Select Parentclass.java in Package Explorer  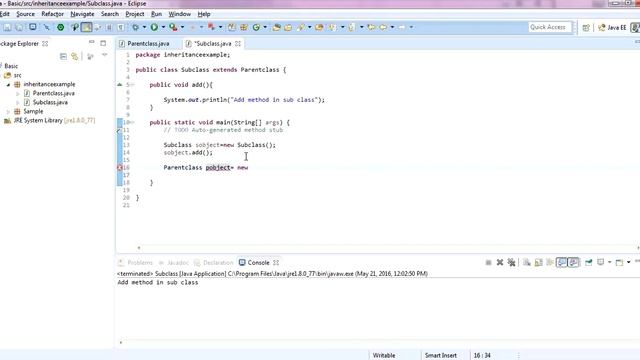[53, 93]
